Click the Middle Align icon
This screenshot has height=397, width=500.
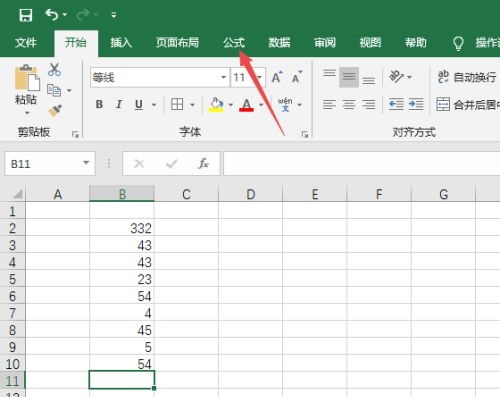tap(349, 77)
